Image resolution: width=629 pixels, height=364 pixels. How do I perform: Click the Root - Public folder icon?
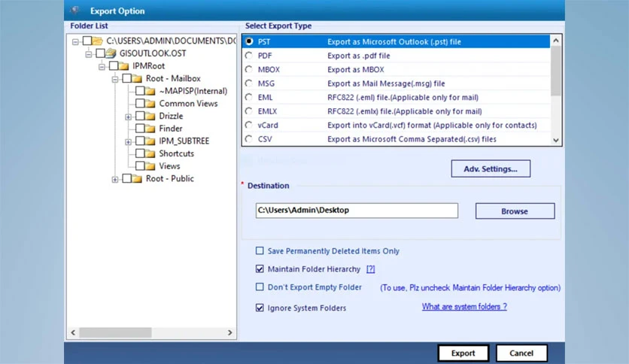pos(137,179)
